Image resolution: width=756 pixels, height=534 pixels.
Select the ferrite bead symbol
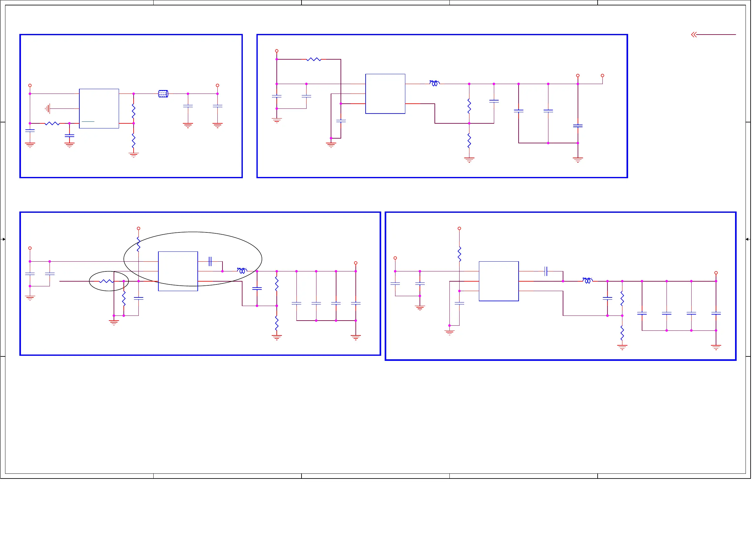[163, 94]
